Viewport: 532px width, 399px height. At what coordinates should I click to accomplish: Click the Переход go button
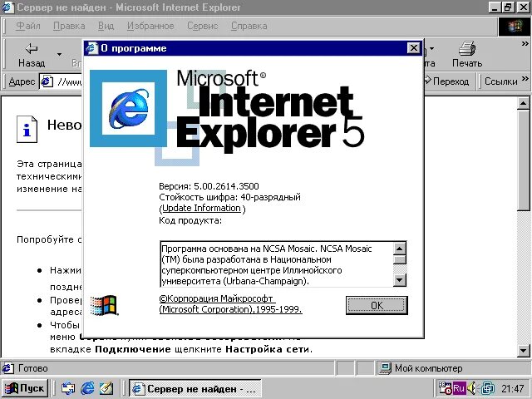click(447, 81)
